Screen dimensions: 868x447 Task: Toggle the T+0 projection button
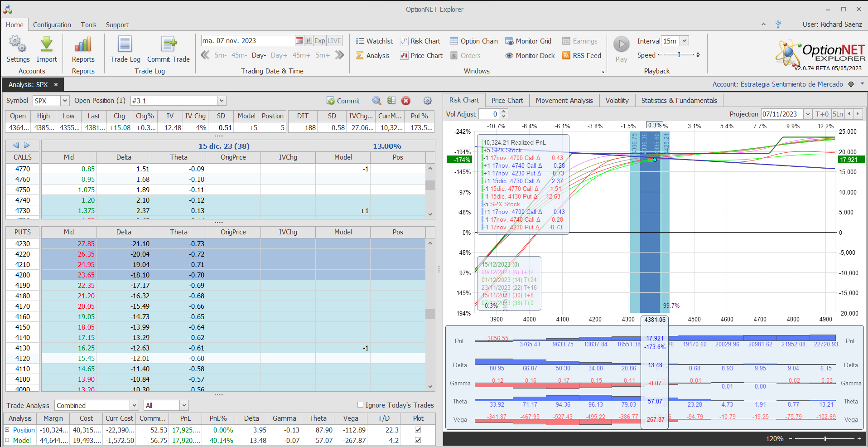point(822,114)
